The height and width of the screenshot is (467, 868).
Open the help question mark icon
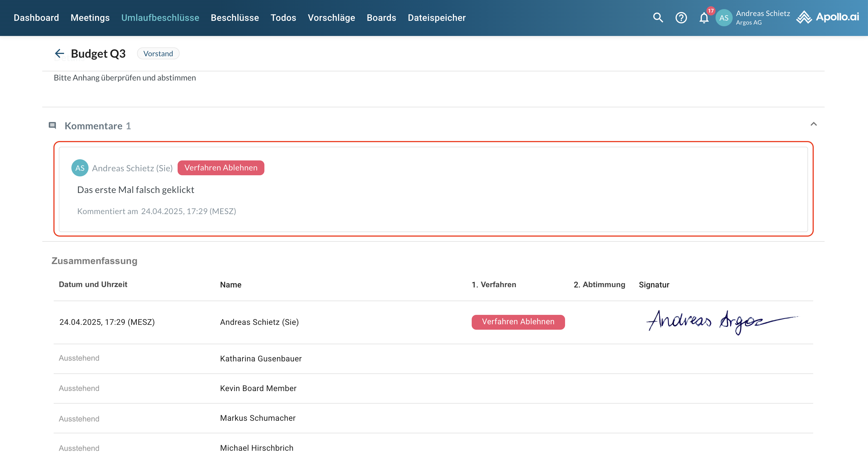click(681, 17)
